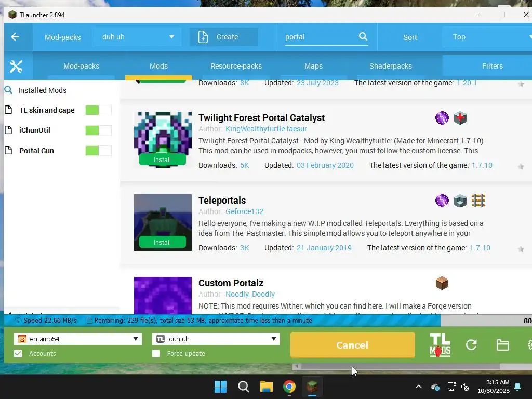Install the Teleportals mod
532x399 pixels.
162,242
